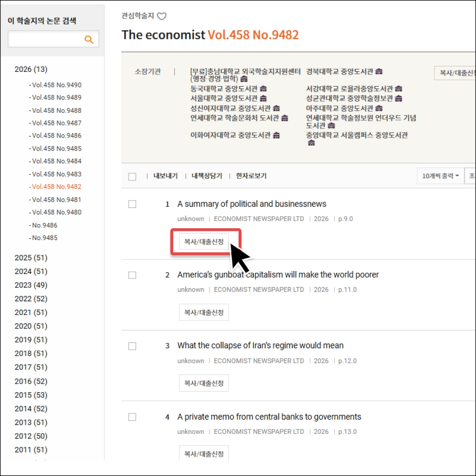Open issue No.9486 without volume
Viewport: 476px width, 476px height.
pyautogui.click(x=44, y=225)
